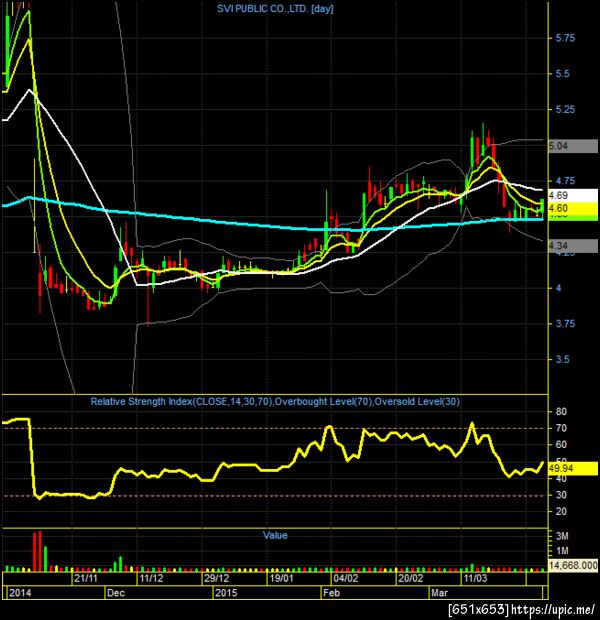Click the RSI peak above 70 in March

tap(472, 424)
